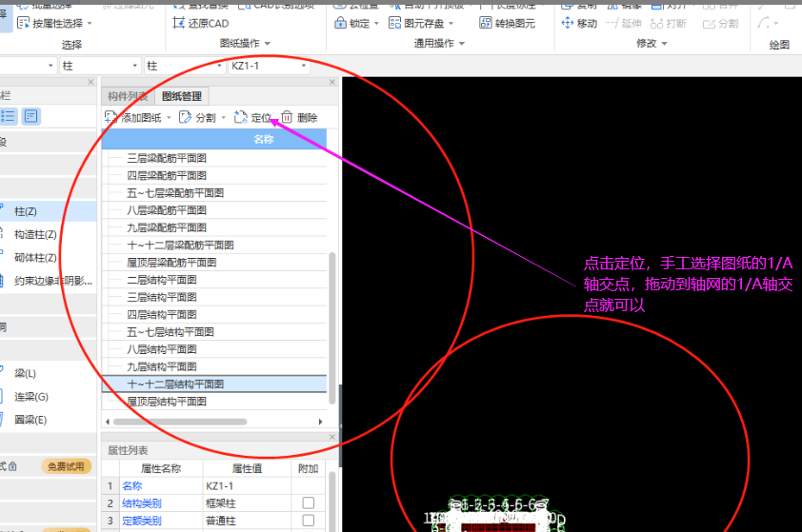The width and height of the screenshot is (802, 532).
Task: Open the 添加图纸 dropdown arrow
Action: 169,118
